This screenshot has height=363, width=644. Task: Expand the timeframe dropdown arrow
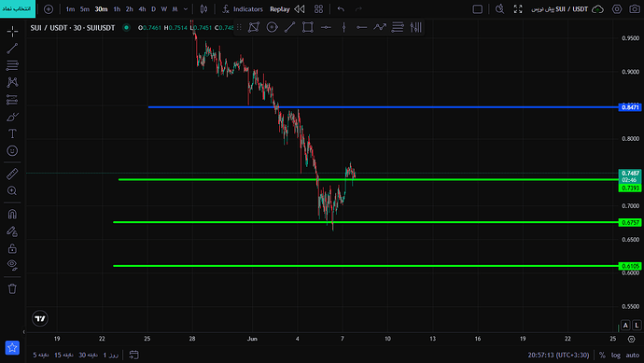click(x=186, y=9)
